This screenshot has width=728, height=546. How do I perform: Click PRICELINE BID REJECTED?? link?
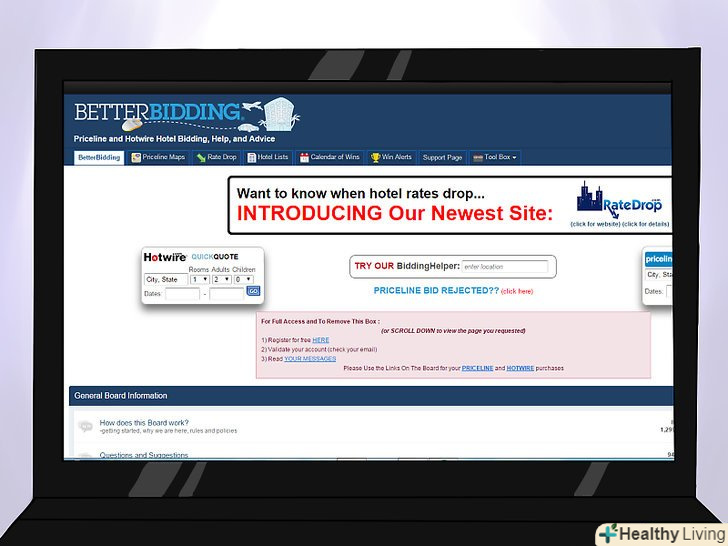click(436, 291)
